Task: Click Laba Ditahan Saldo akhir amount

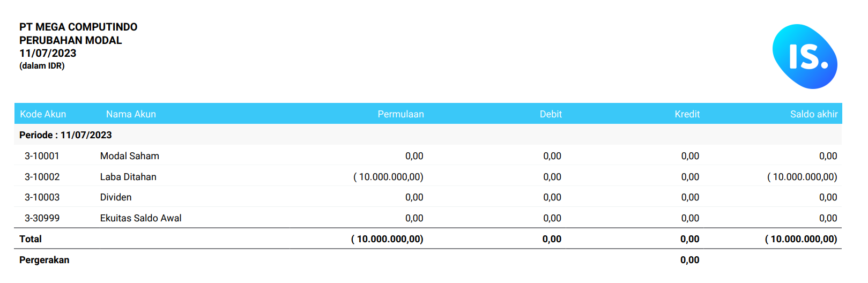Action: 802,177
